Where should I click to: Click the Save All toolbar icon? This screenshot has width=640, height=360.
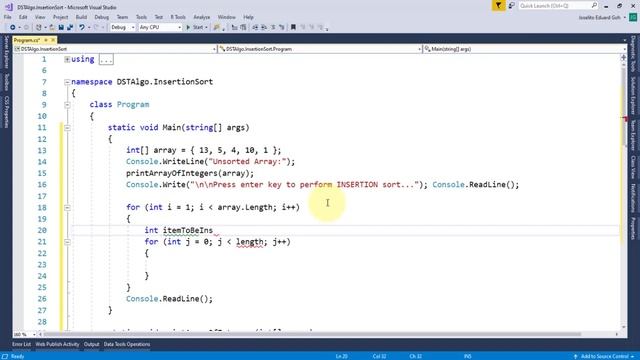tap(70, 27)
